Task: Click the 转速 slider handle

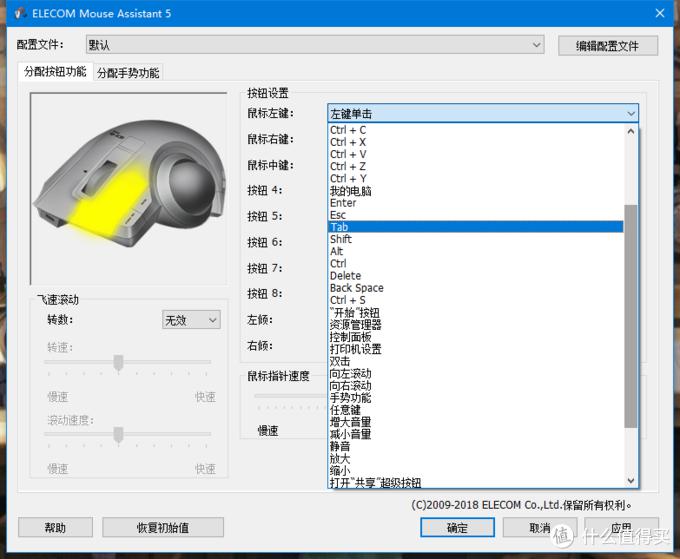Action: [118, 362]
